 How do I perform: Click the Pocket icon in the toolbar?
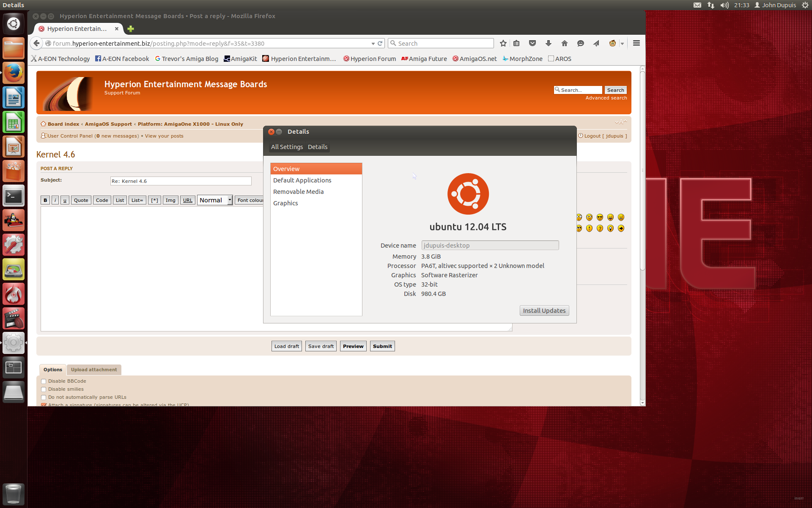click(532, 43)
